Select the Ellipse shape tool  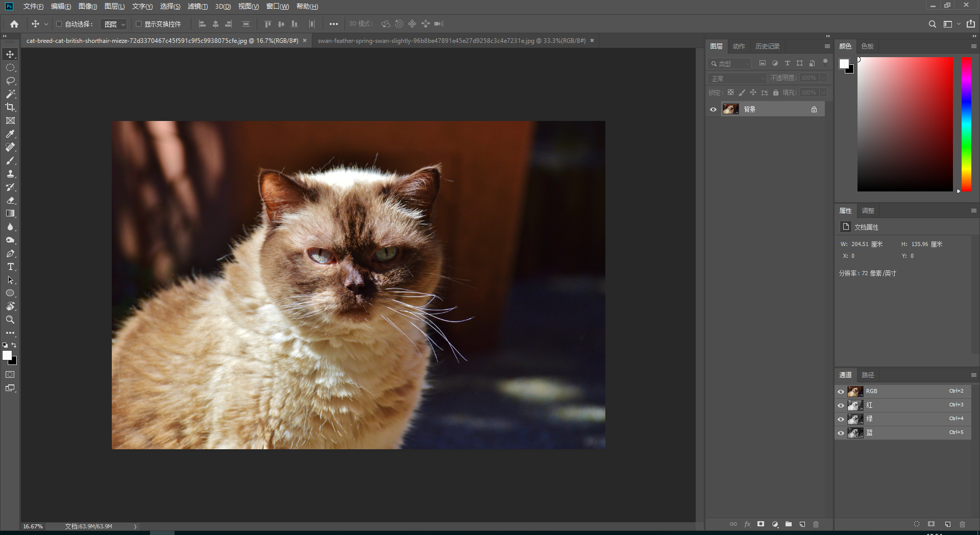click(x=10, y=293)
